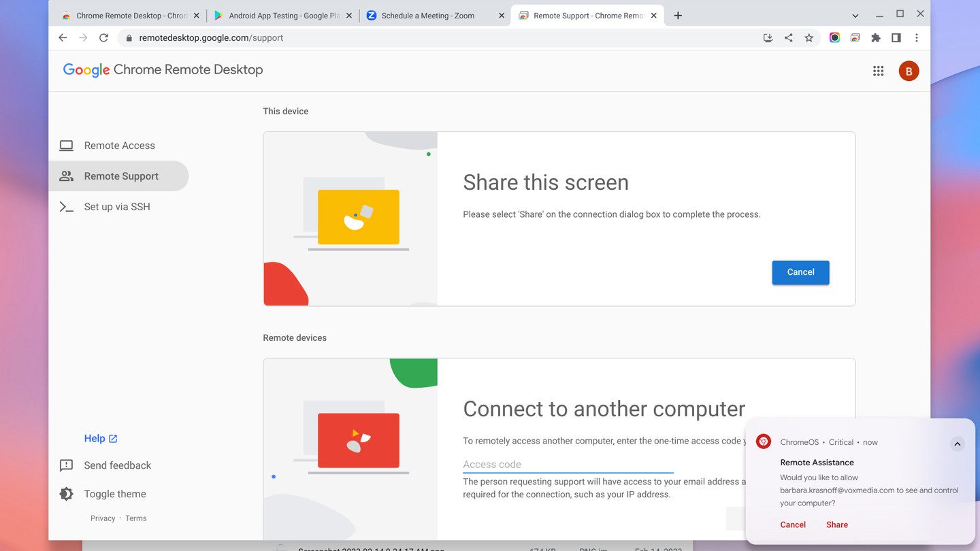
Task: Click Send feedback
Action: click(118, 465)
